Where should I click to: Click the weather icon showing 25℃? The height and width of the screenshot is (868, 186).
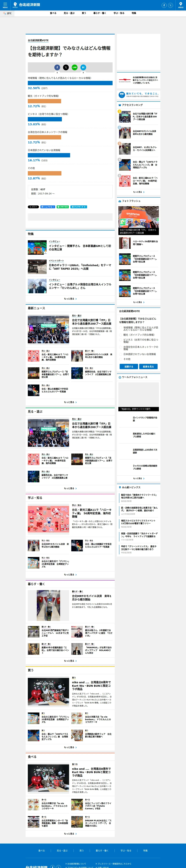(5, 13)
